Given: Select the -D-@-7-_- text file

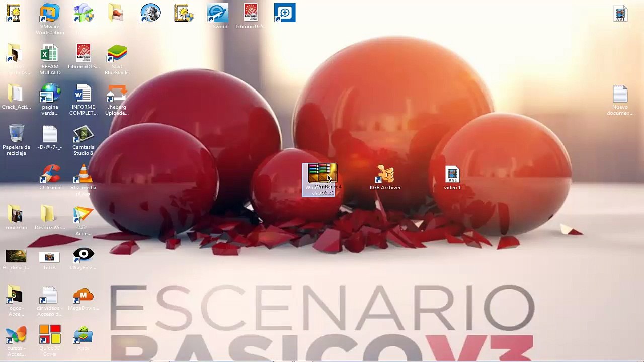Looking at the screenshot, I should click(50, 137).
